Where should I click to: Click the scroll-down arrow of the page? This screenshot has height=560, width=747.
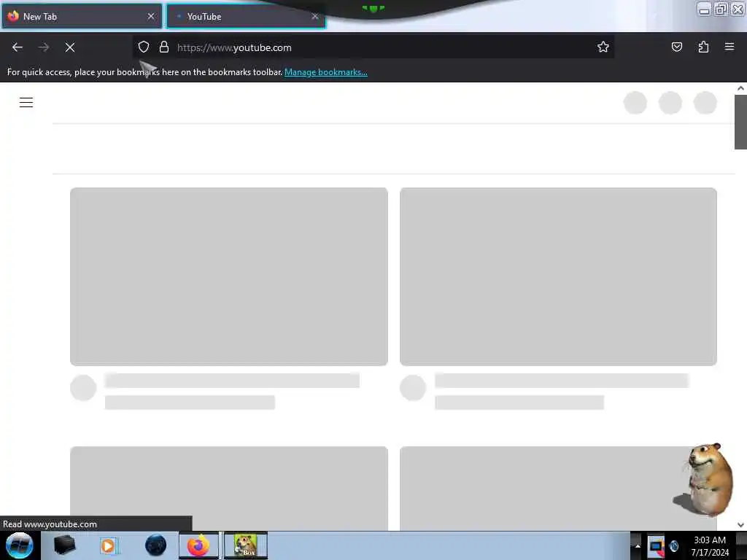pyautogui.click(x=740, y=525)
